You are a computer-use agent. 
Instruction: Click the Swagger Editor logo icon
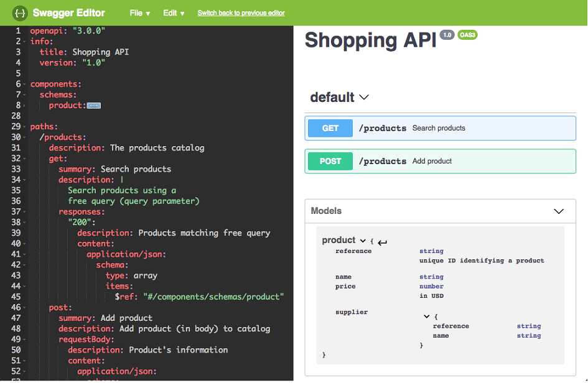20,12
